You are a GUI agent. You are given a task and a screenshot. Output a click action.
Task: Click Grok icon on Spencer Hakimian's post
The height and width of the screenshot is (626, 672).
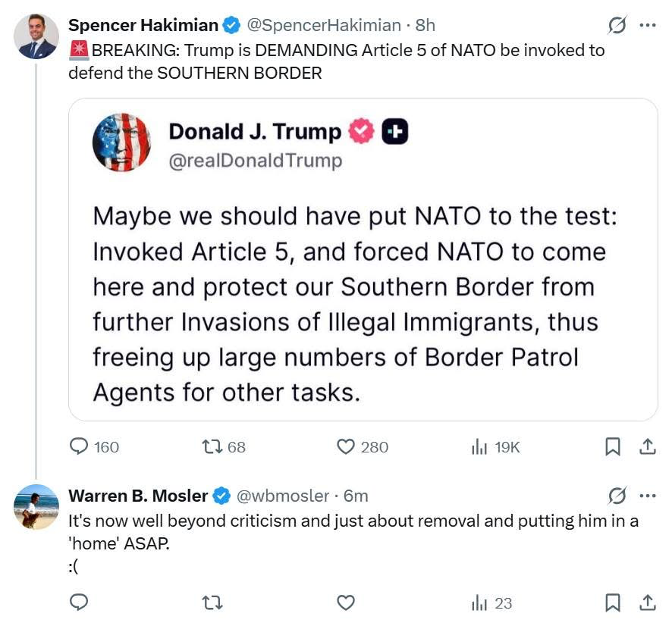tap(617, 25)
